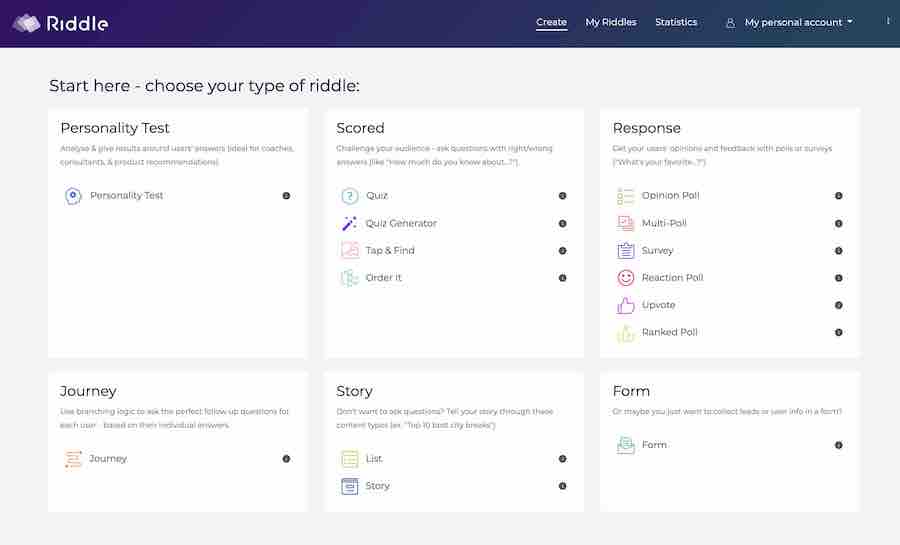Click the Riddle logo in header
Image resolution: width=900 pixels, height=545 pixels.
coord(61,23)
